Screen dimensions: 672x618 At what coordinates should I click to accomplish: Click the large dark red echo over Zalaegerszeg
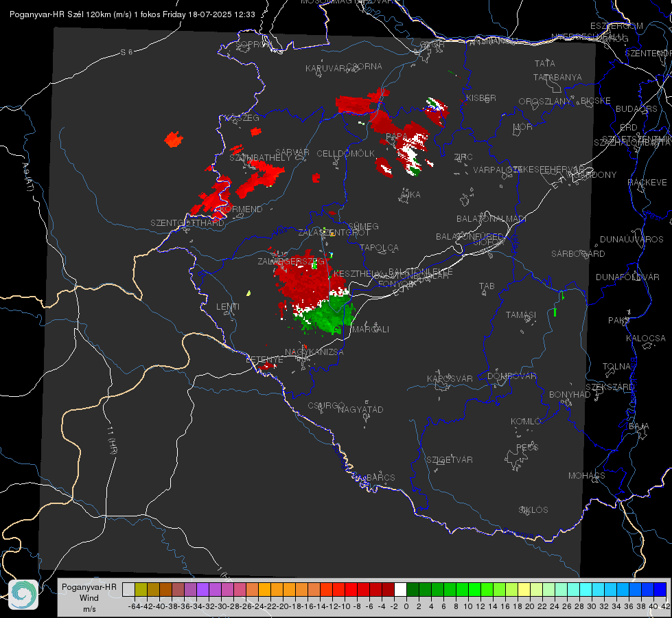pos(307,279)
